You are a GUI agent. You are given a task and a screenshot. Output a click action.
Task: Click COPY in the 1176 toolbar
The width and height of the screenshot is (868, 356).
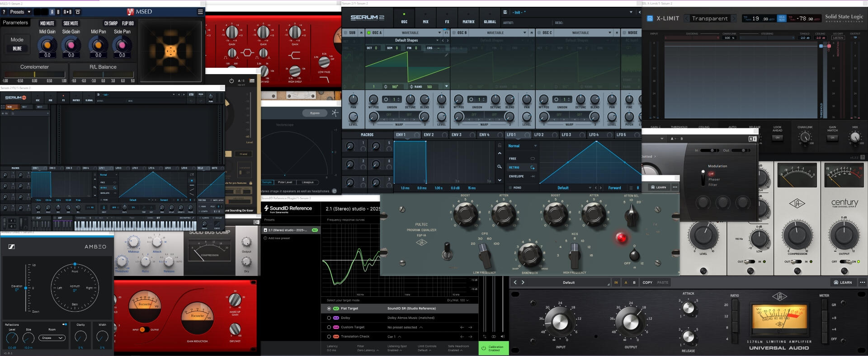[647, 283]
